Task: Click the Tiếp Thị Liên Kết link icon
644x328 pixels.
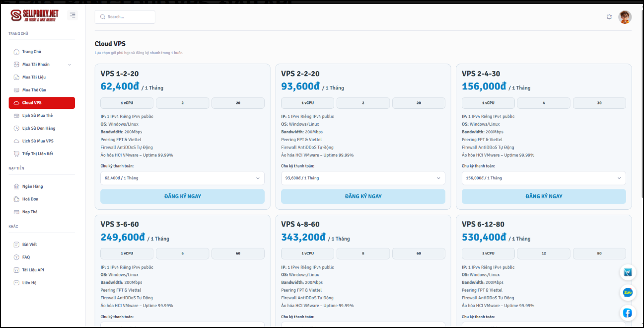Action: click(16, 154)
